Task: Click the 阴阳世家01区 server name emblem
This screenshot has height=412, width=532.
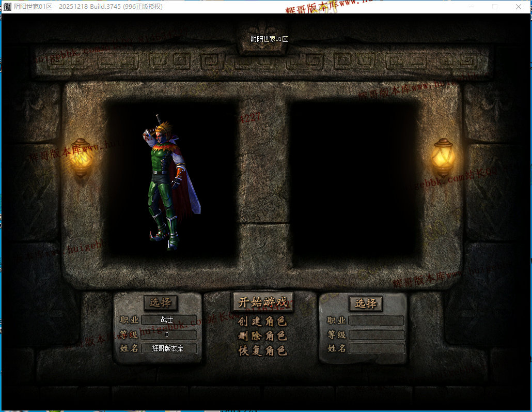Action: pyautogui.click(x=269, y=39)
